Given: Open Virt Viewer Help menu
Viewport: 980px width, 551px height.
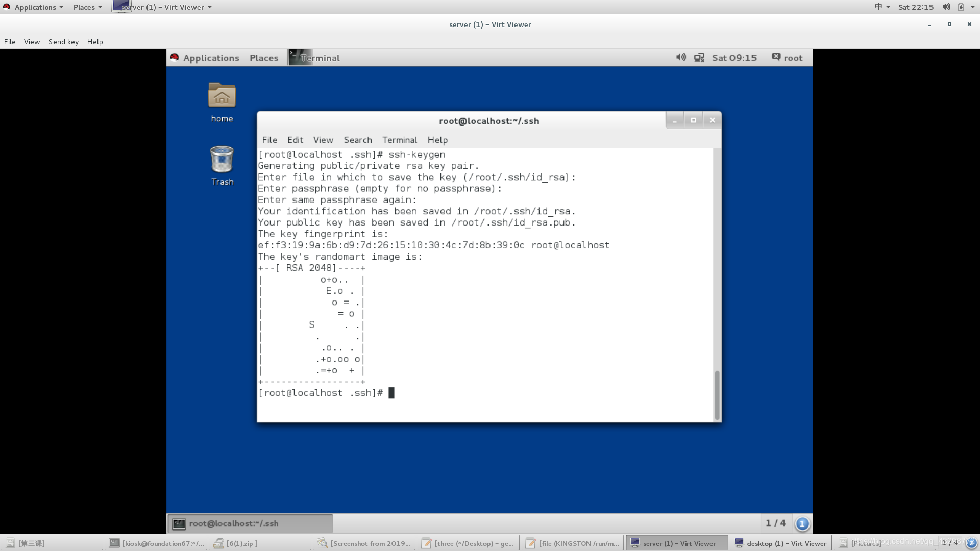Looking at the screenshot, I should [x=95, y=42].
